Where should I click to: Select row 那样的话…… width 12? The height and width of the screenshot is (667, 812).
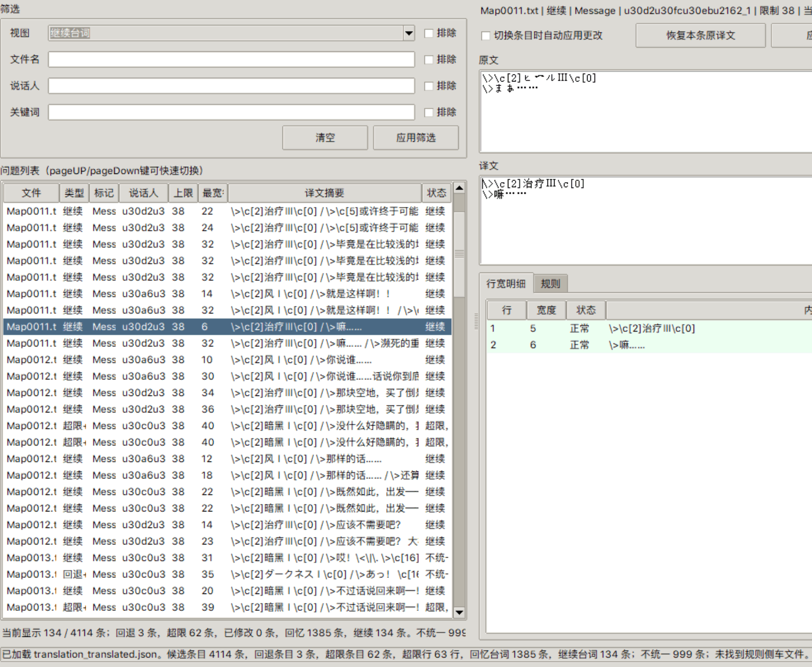[x=227, y=459]
